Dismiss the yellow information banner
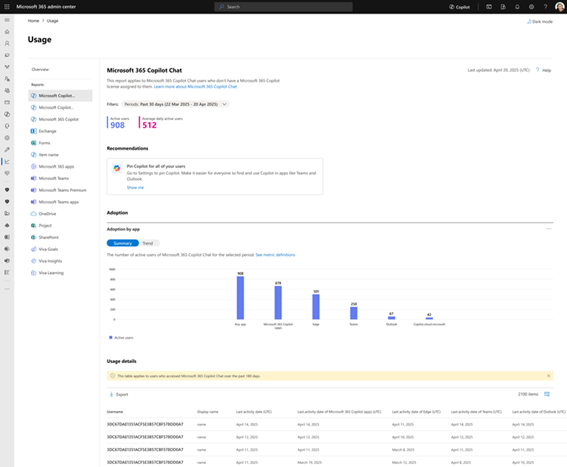 pos(548,376)
